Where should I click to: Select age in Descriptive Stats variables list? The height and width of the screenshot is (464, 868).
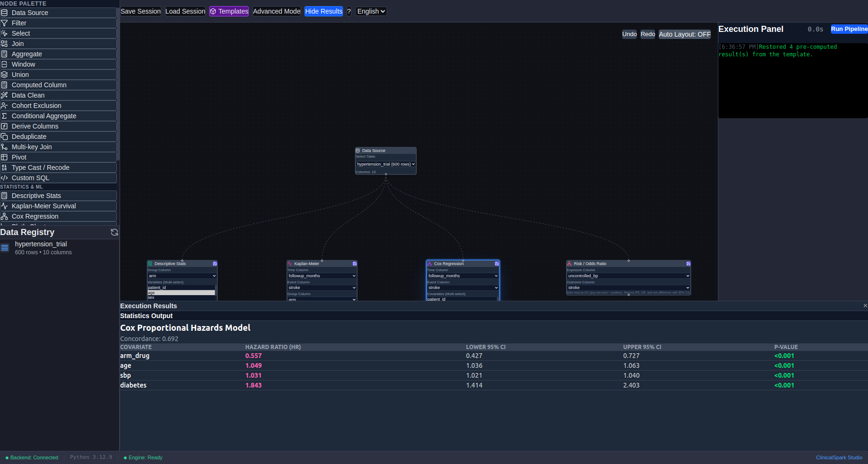(x=181, y=293)
